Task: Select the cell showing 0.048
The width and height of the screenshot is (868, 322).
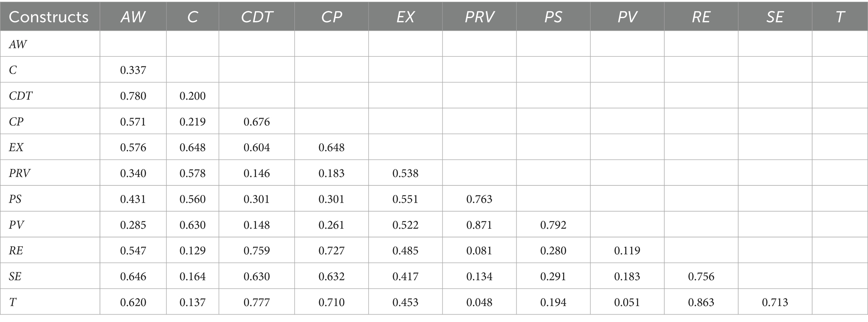Action: pos(479,302)
